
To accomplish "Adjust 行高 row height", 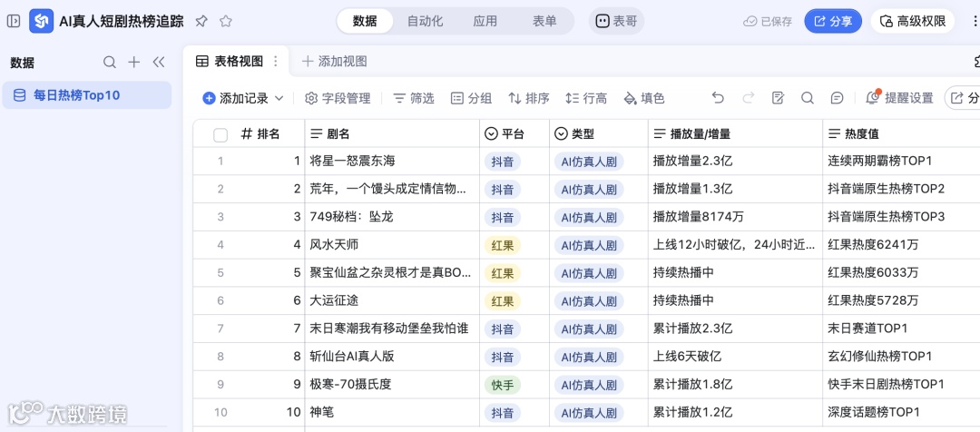I will pos(586,98).
